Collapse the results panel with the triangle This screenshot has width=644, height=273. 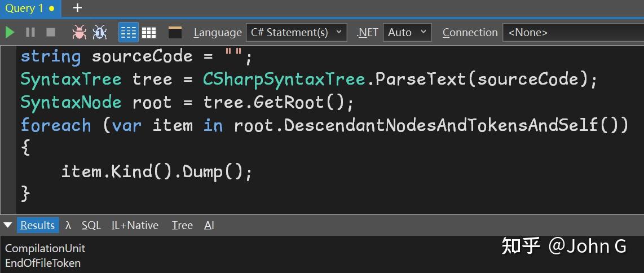tap(8, 225)
